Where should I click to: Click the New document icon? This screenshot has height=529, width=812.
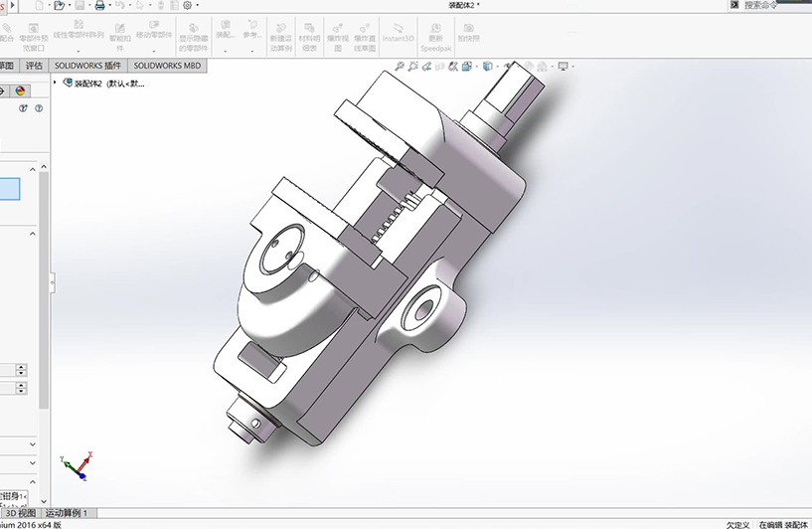click(40, 5)
